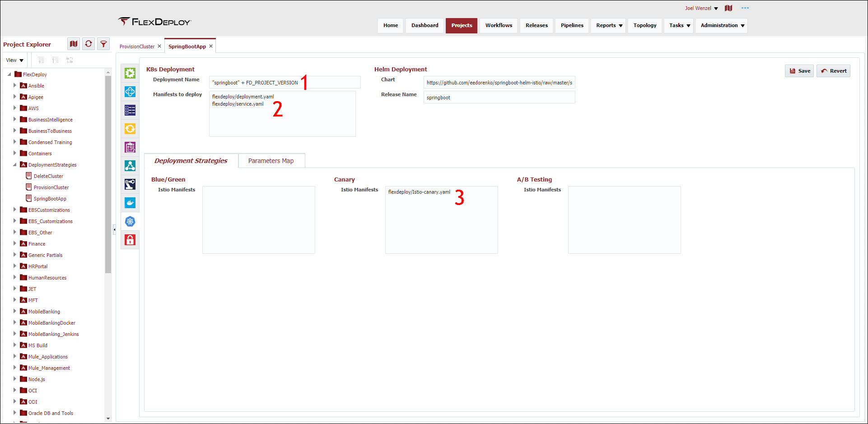Click the robot arm automation icon
The width and height of the screenshot is (868, 424).
(x=130, y=184)
